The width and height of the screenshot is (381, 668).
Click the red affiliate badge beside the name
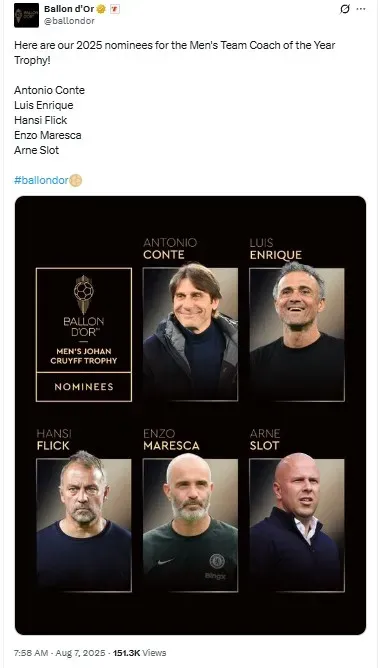coord(115,9)
